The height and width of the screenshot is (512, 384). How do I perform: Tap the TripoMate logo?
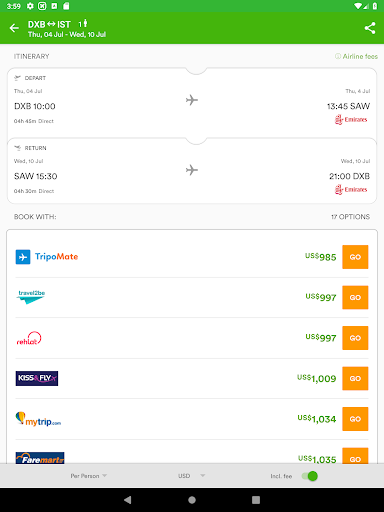pyautogui.click(x=47, y=257)
